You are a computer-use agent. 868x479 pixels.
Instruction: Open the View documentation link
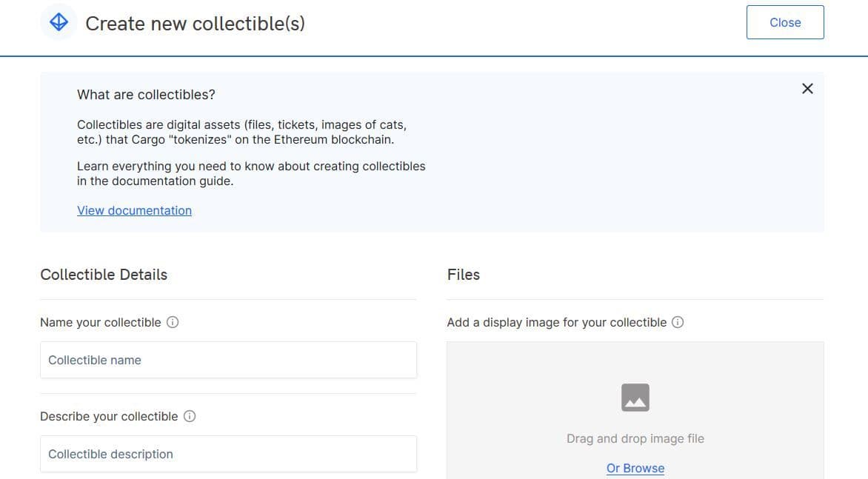coord(134,210)
